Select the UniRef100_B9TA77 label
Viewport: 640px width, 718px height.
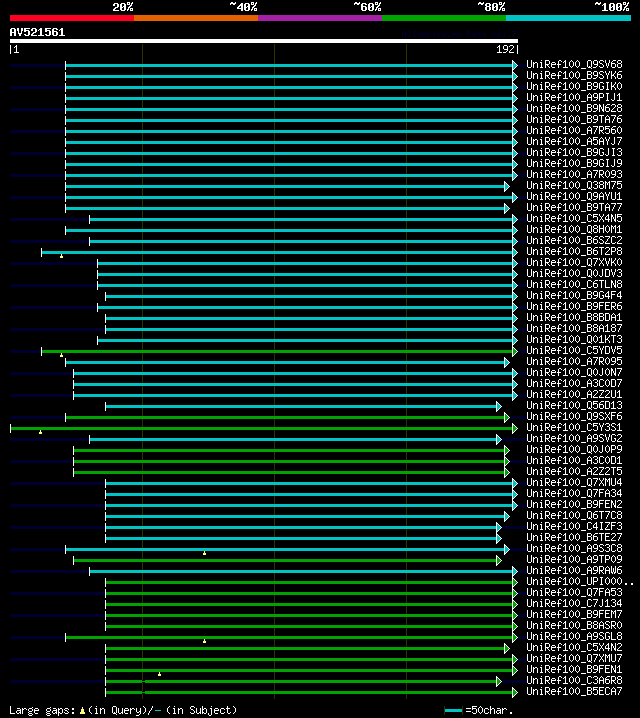click(x=574, y=207)
